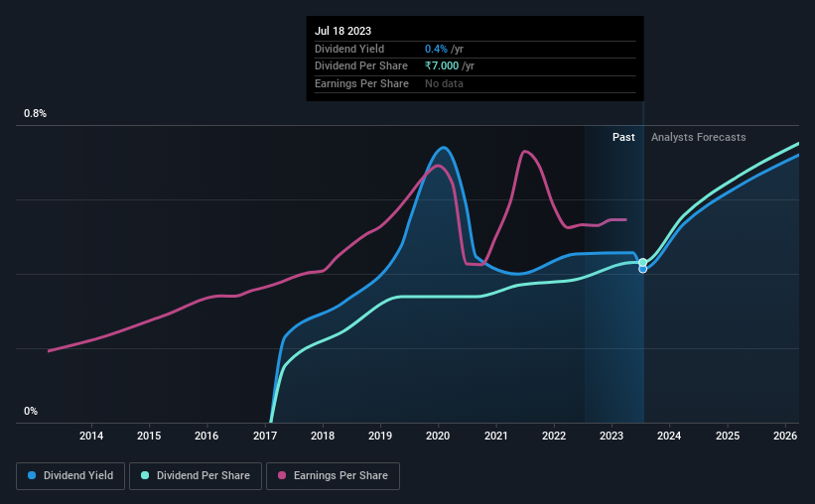Click the 2026 year label on the axis
815x504 pixels.
785,436
